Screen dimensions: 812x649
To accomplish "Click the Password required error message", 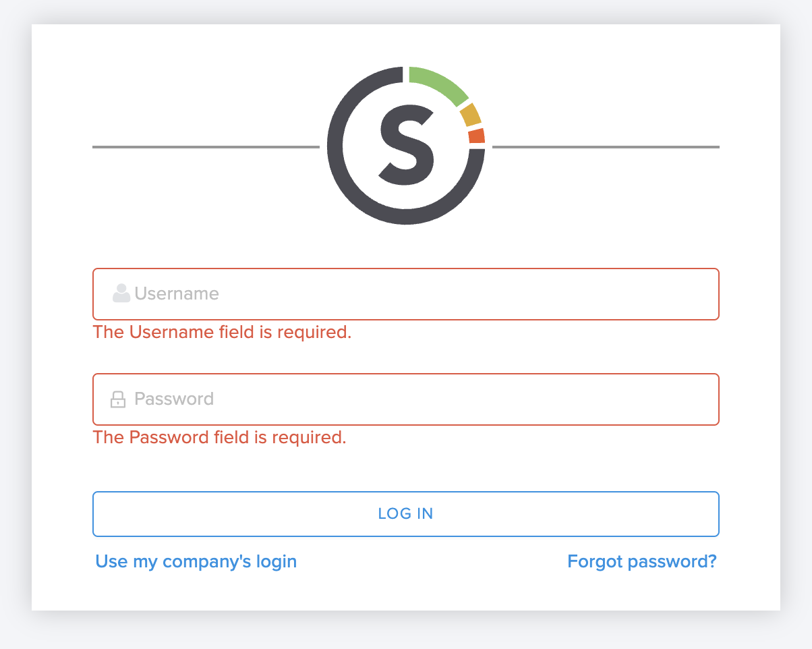I will [221, 437].
